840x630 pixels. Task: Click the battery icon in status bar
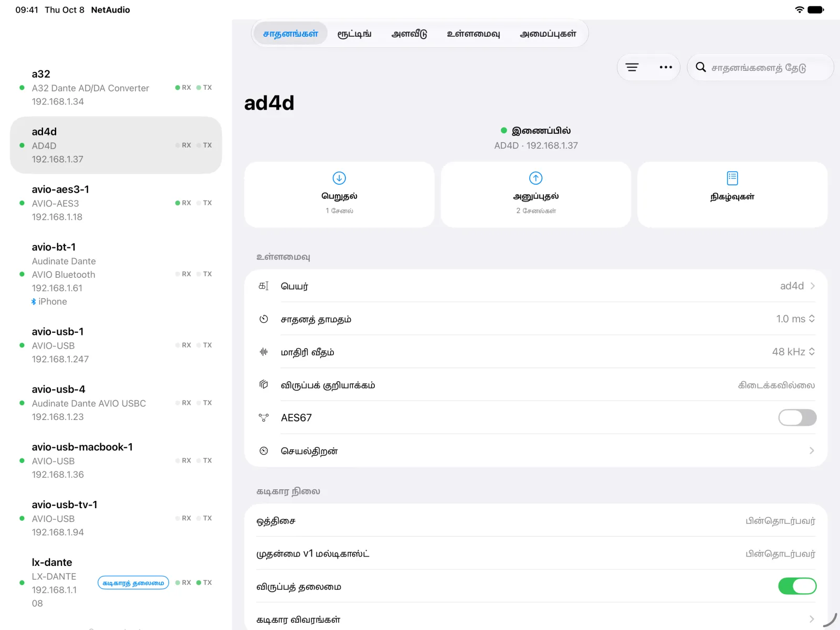click(x=816, y=9)
